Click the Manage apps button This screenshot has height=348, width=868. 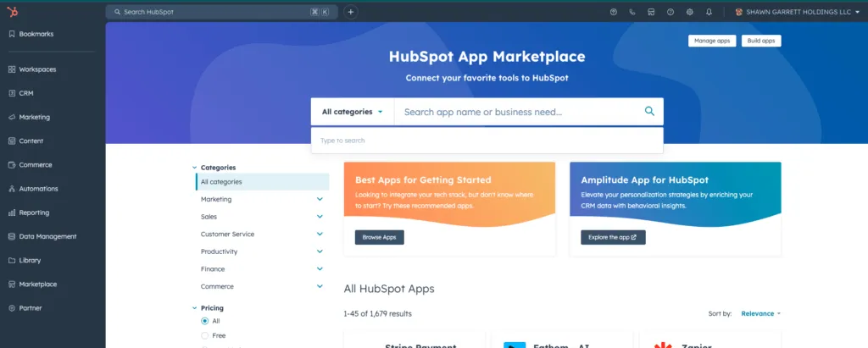pyautogui.click(x=712, y=41)
